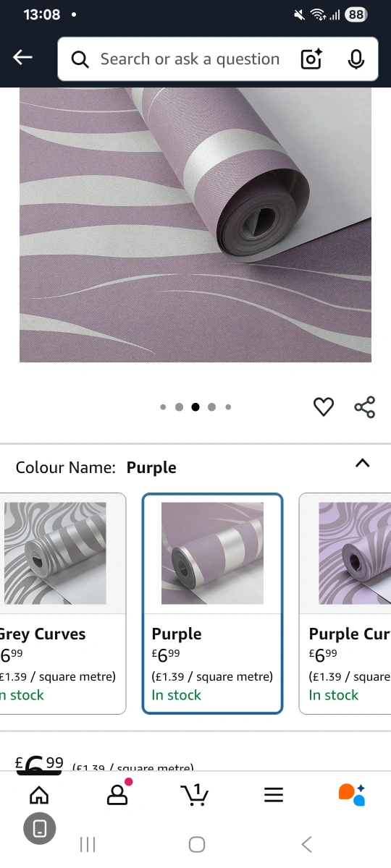Screen dimensions: 391x868
Task: Open the shopping cart icon
Action: (x=194, y=794)
